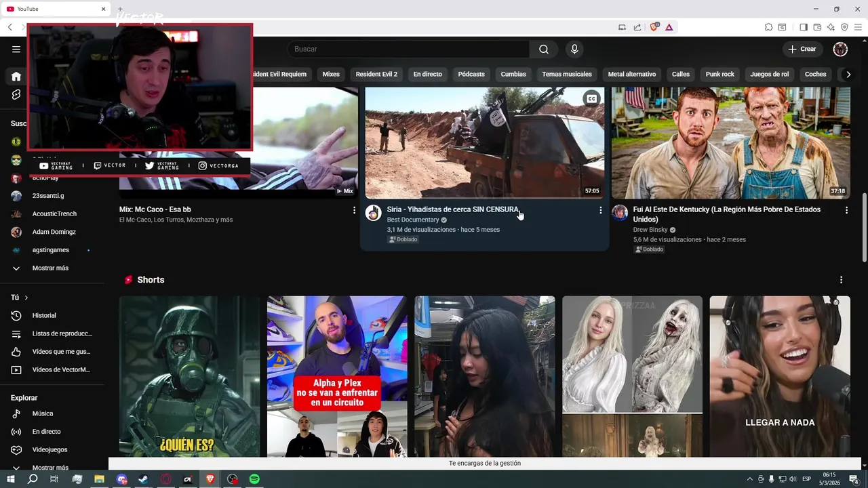Open a new browser tab
868x488 pixels.
(x=120, y=9)
